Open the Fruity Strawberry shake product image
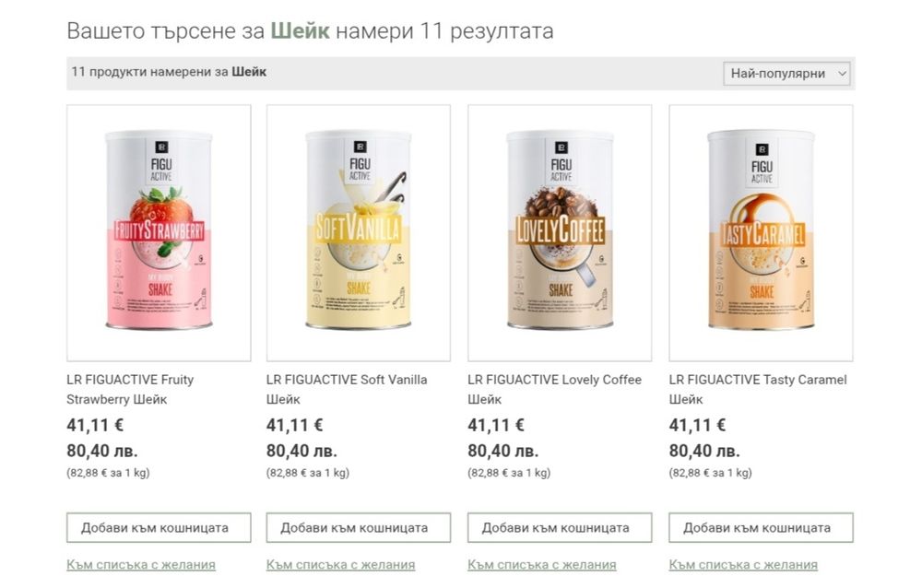922x588 pixels. 159,233
